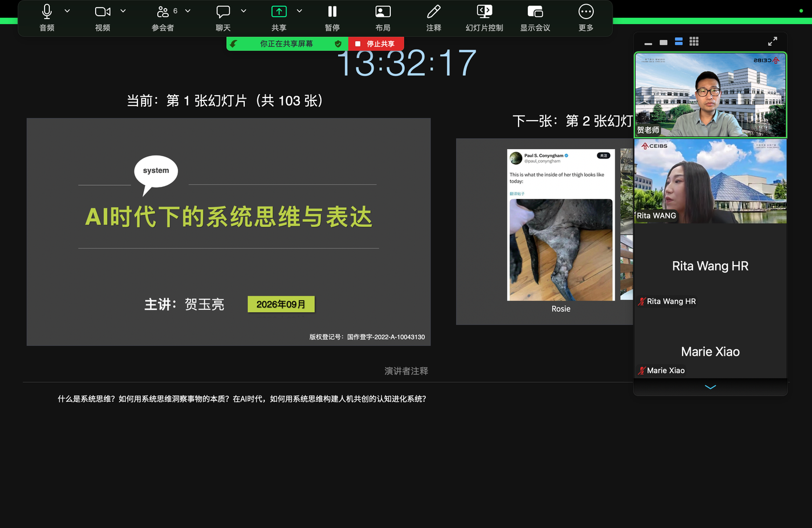This screenshot has height=528, width=812.
Task: Click the 你正在共享屏幕 status bar
Action: 287,44
